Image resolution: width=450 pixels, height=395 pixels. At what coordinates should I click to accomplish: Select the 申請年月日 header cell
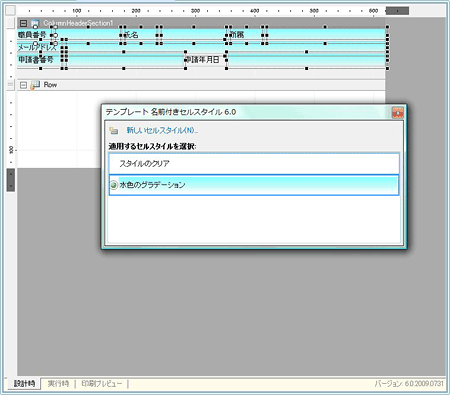point(206,60)
